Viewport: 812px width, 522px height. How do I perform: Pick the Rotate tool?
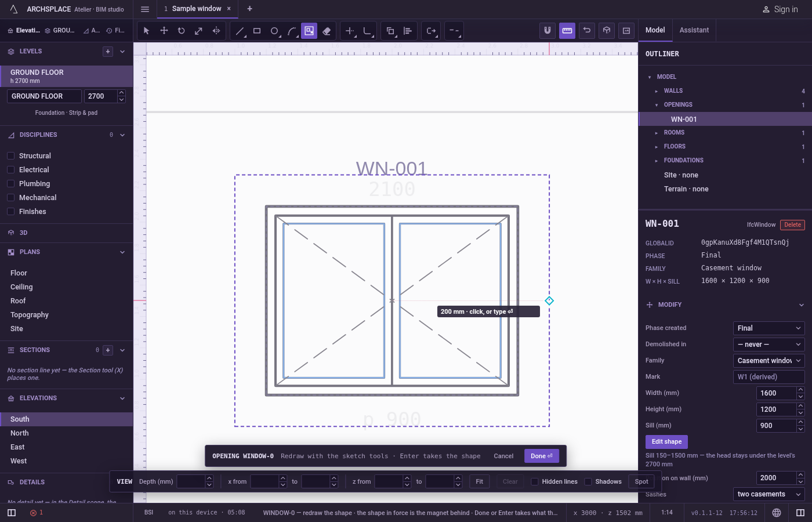(182, 31)
